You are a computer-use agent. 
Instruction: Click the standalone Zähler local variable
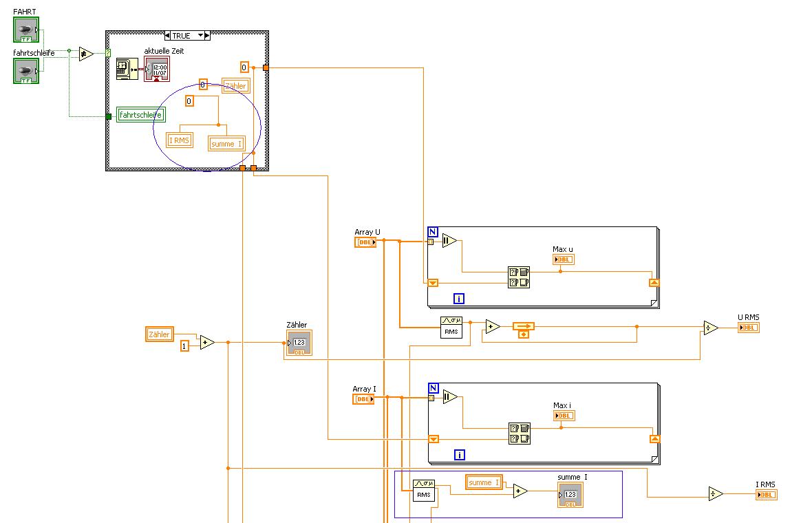pyautogui.click(x=160, y=334)
